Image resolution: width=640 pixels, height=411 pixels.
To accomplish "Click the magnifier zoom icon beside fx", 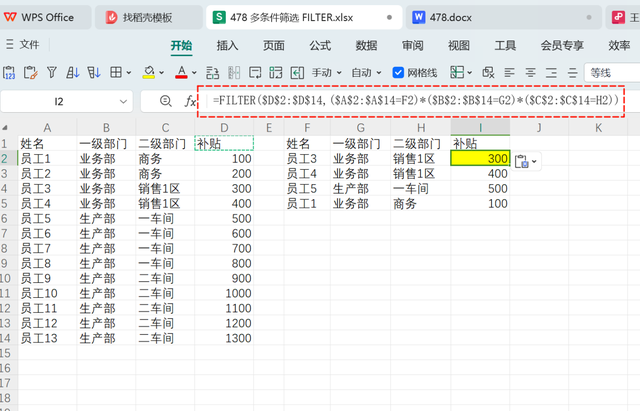I will (x=166, y=101).
